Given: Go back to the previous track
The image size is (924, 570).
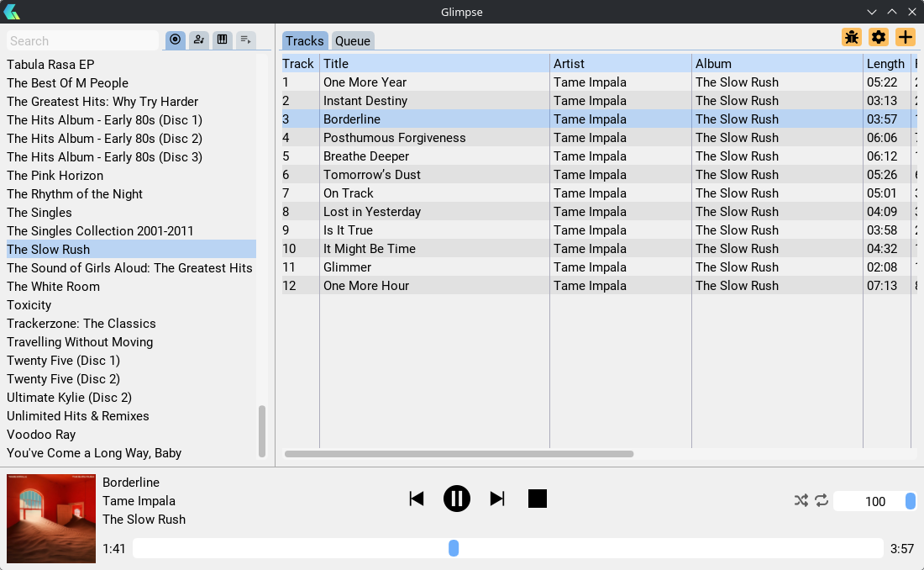Looking at the screenshot, I should (417, 499).
